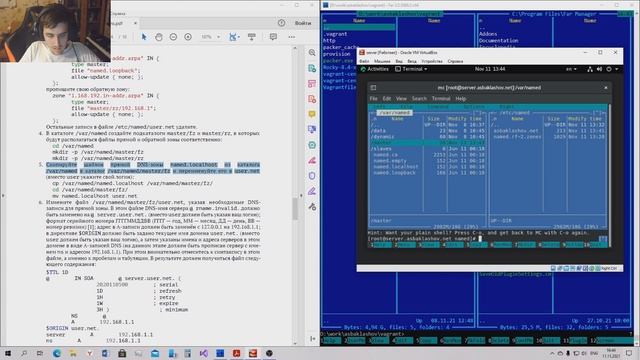Open Microsoft Edge from taskbar
This screenshot has height=360, width=640.
[x=56, y=353]
